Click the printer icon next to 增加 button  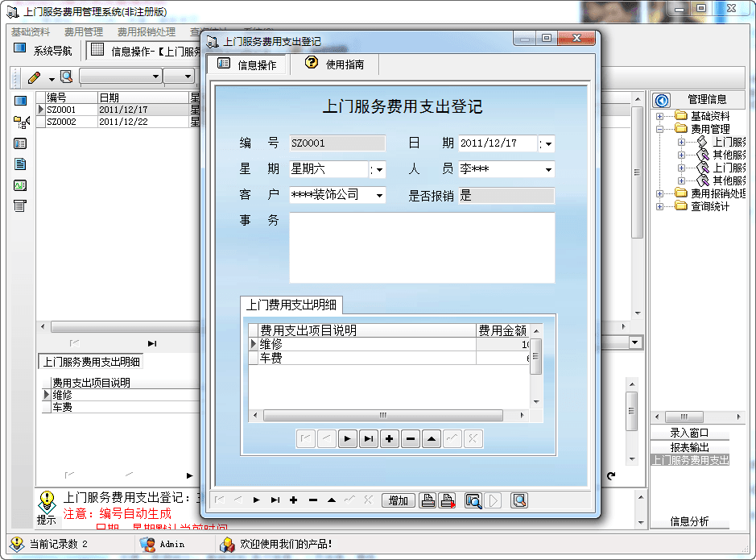tap(428, 500)
